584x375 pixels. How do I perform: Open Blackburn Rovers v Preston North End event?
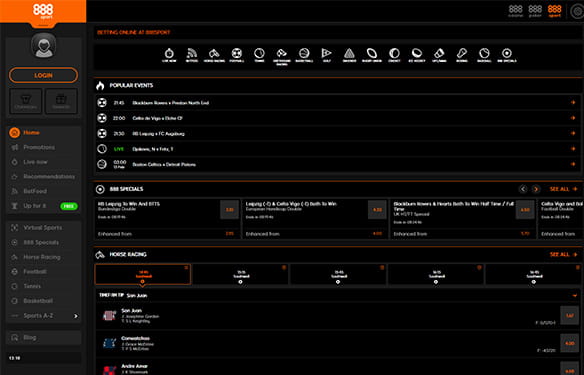337,103
